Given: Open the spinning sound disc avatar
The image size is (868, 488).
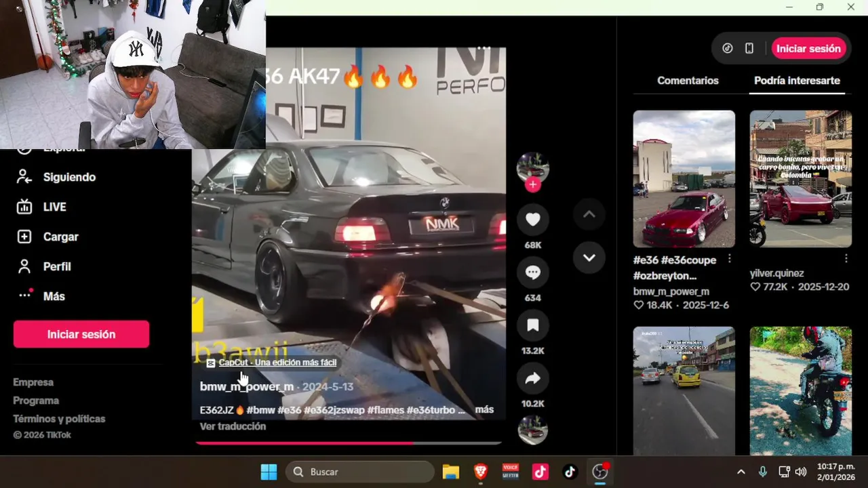Looking at the screenshot, I should point(533,430).
